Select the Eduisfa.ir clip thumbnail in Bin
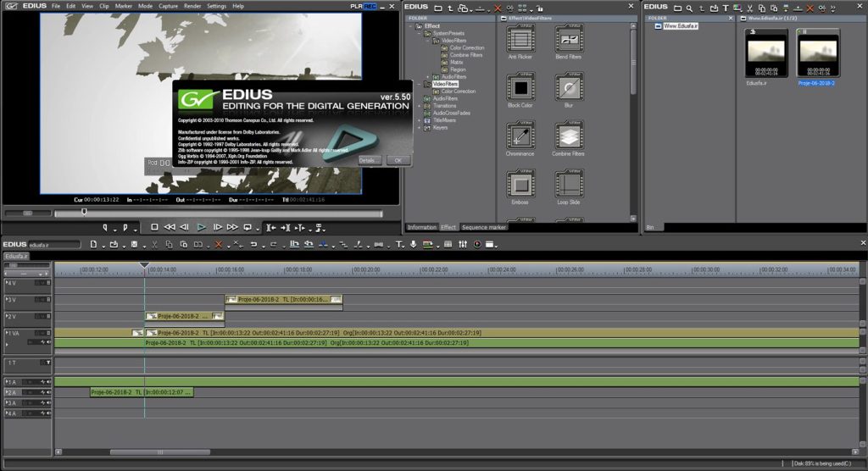This screenshot has height=471, width=868. 766,53
